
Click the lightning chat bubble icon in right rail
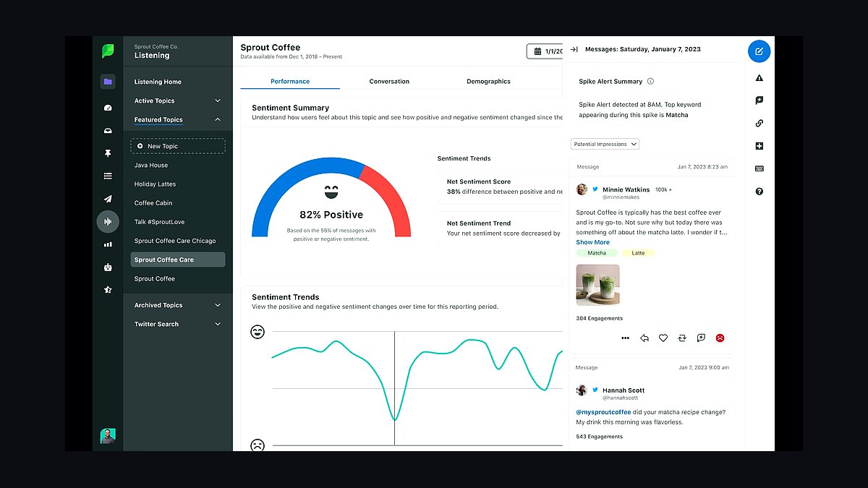tap(759, 100)
